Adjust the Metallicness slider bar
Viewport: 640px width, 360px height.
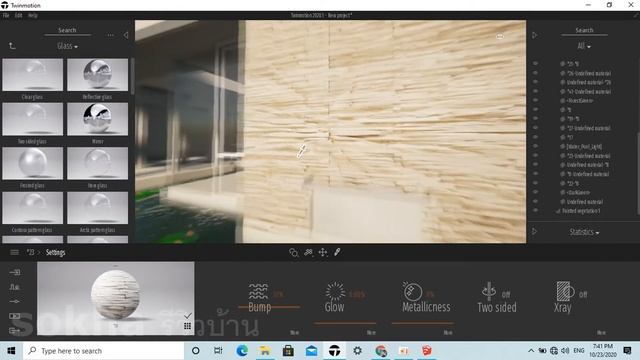(x=422, y=323)
